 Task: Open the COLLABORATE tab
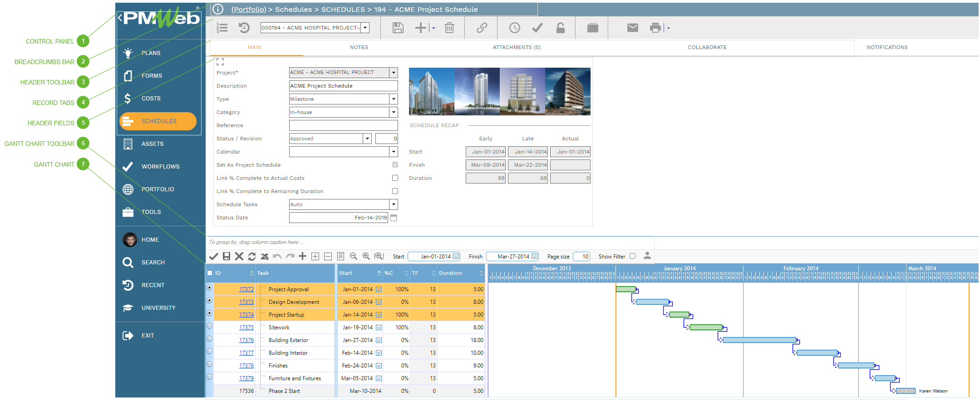point(707,47)
